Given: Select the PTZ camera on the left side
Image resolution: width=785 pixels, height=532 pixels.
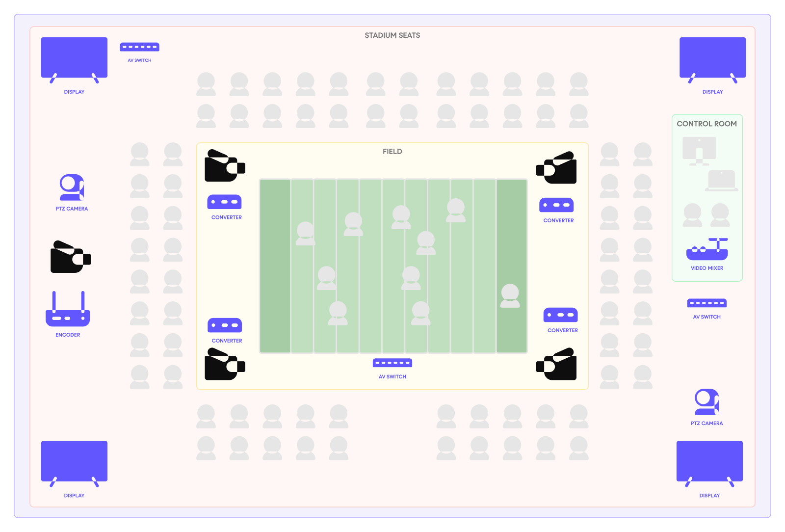Looking at the screenshot, I should click(72, 187).
